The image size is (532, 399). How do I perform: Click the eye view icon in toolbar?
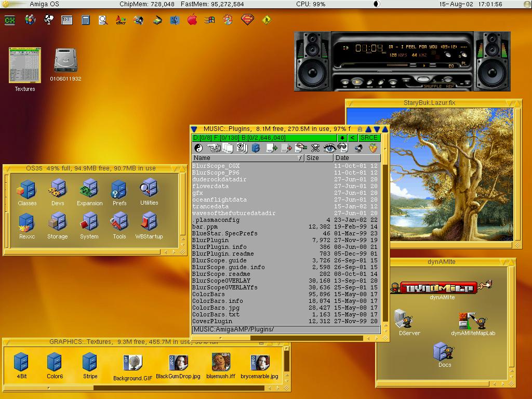(x=329, y=148)
